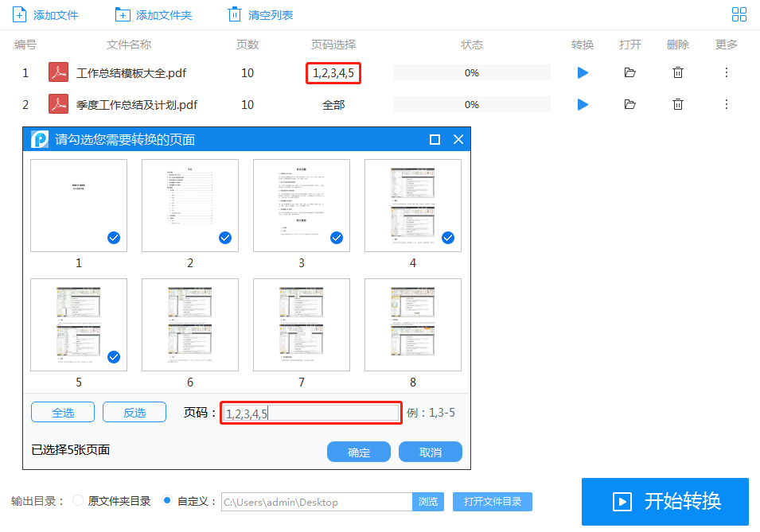
Task: Switch to grid view layout icon
Action: click(x=739, y=14)
